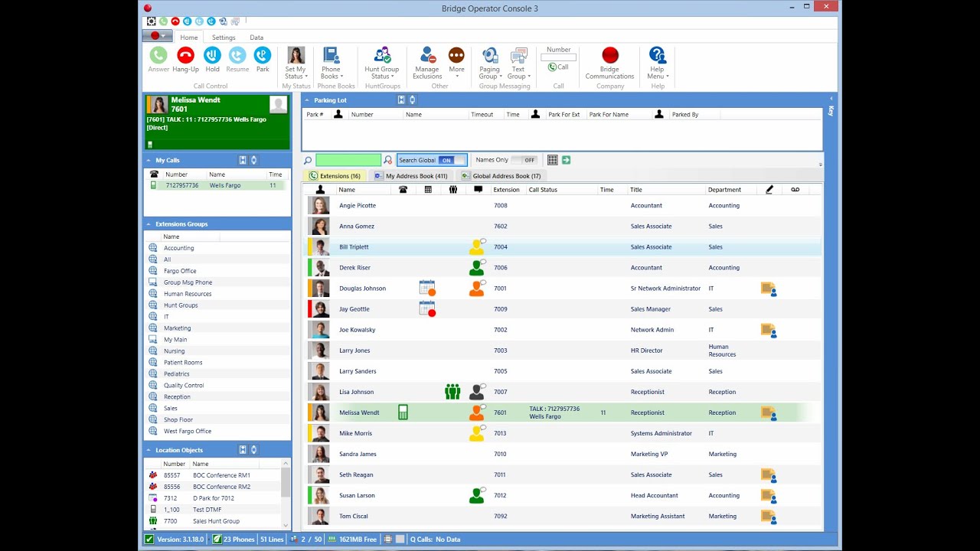980x551 pixels.
Task: Sort by the Department column header
Action: click(x=724, y=190)
